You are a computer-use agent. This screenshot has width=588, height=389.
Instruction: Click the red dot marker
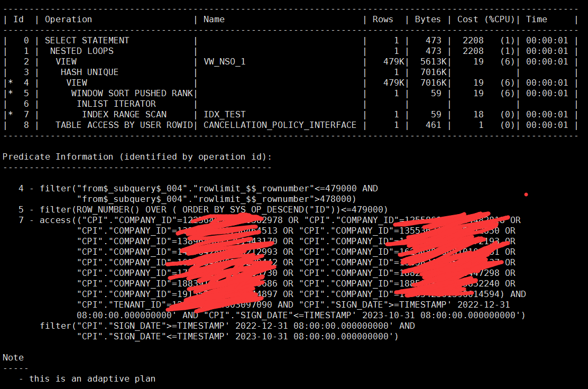tap(526, 195)
